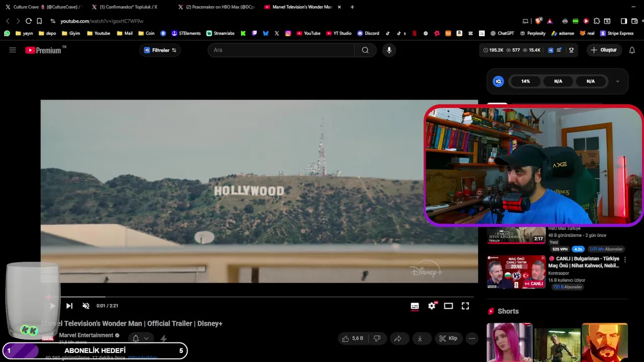Reload the page in browser toolbar
This screenshot has width=644, height=362.
[x=29, y=21]
